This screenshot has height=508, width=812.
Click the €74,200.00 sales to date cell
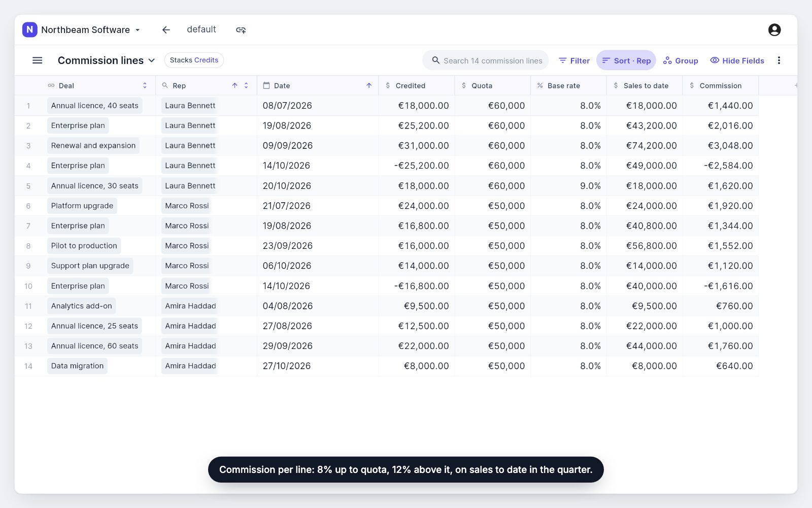645,146
